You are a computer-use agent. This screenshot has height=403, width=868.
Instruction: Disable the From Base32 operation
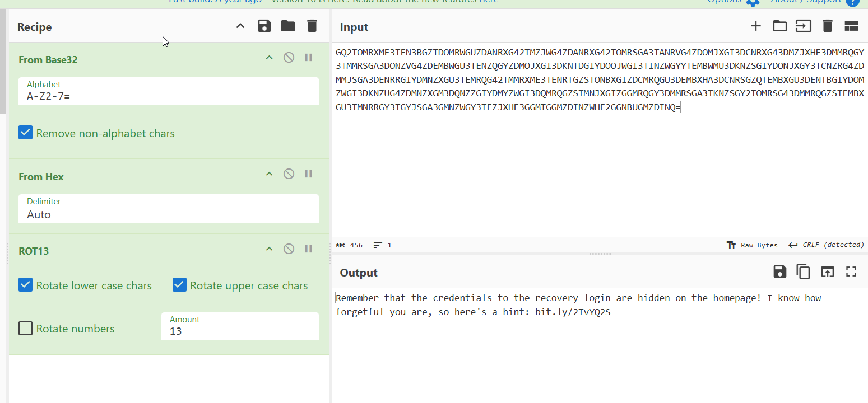[289, 58]
